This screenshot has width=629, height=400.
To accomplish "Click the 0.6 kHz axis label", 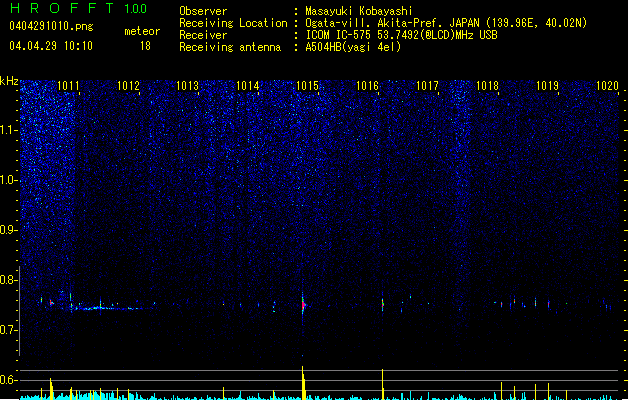I will coord(8,380).
